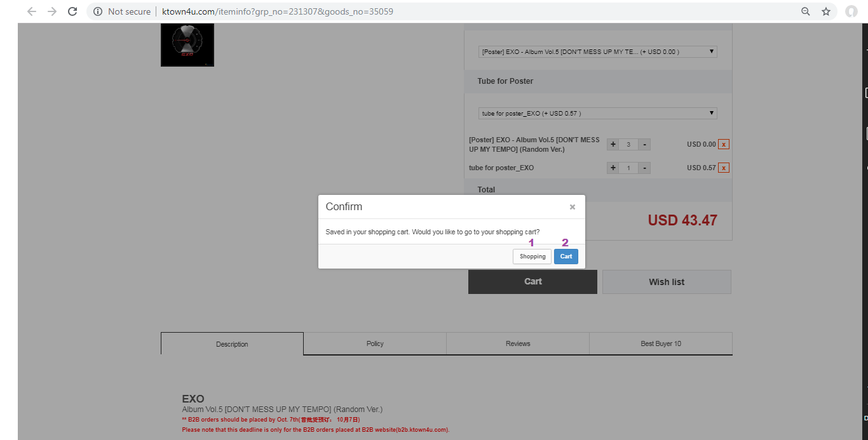Add item to the Wish list
Viewport: 868px width, 440px height.
667,282
